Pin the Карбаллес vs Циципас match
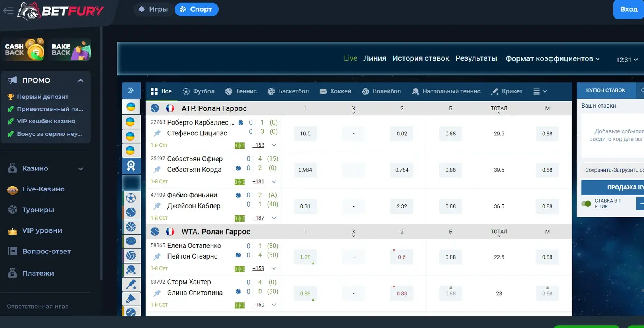 157,133
